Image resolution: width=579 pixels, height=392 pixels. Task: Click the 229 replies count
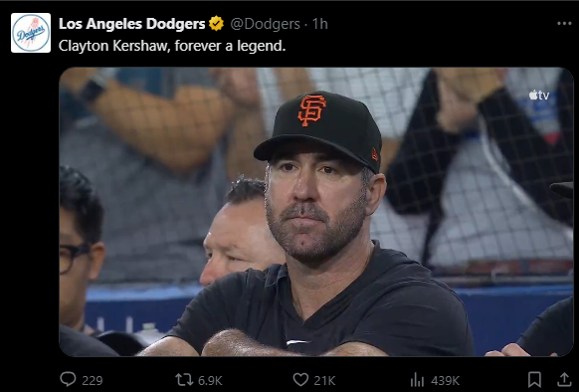tap(93, 380)
